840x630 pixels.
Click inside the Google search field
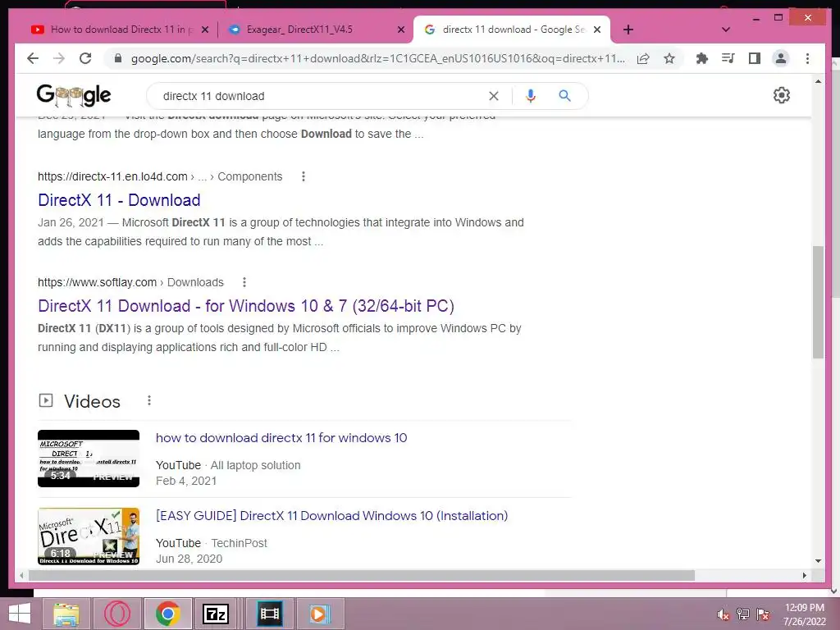322,96
